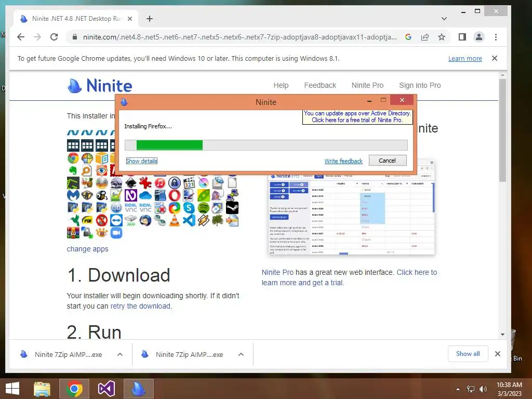Click the Visual Studio Code icon
Screen dimensions: 532x399
[189, 220]
